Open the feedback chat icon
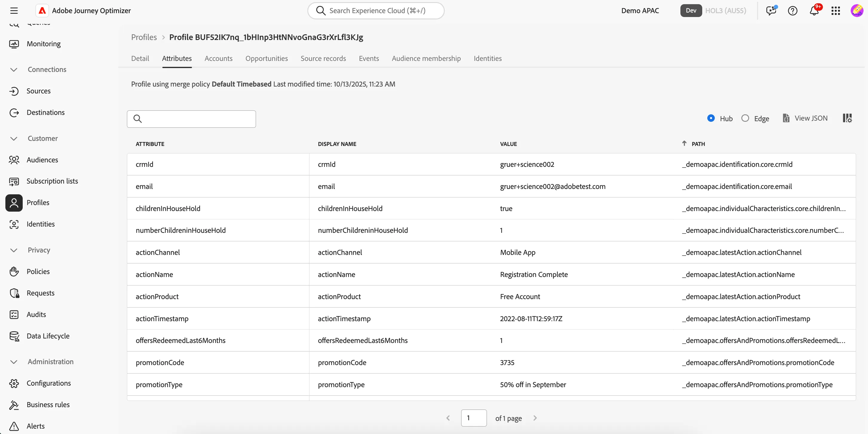Viewport: 868px width, 434px height. (771, 11)
